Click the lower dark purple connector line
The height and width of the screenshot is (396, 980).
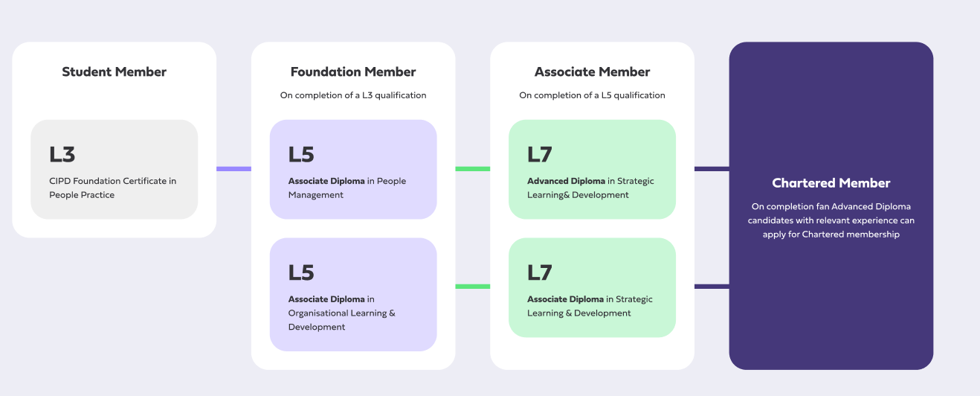pyautogui.click(x=712, y=287)
